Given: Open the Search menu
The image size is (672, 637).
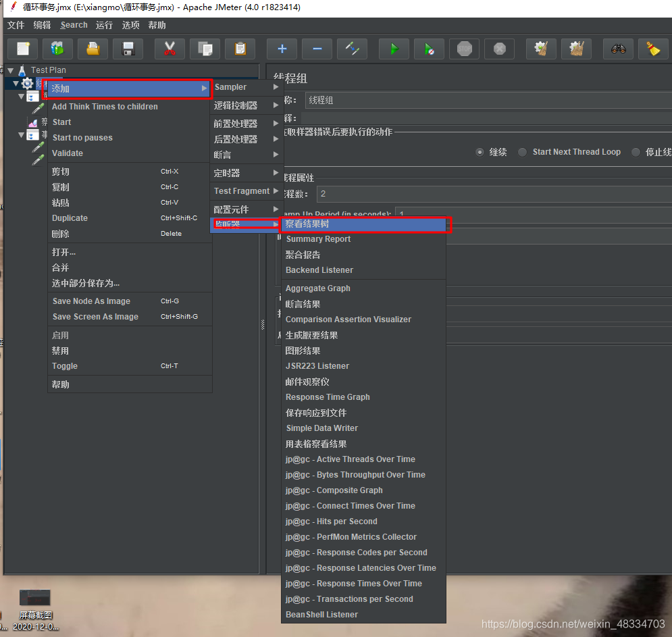Looking at the screenshot, I should coord(74,25).
